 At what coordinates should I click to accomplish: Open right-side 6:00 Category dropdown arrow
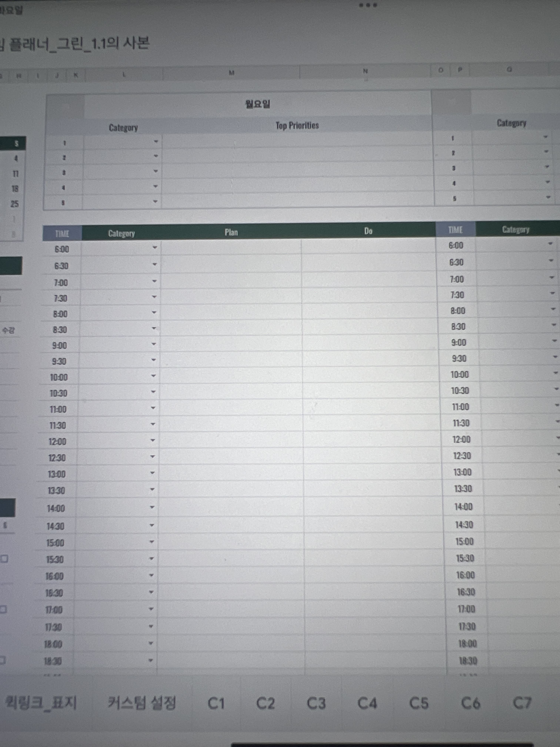coord(550,244)
